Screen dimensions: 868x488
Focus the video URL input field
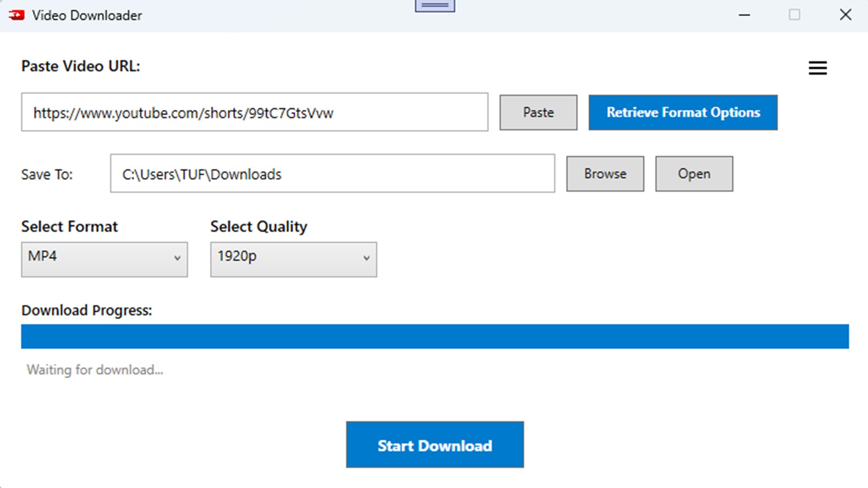pos(254,113)
